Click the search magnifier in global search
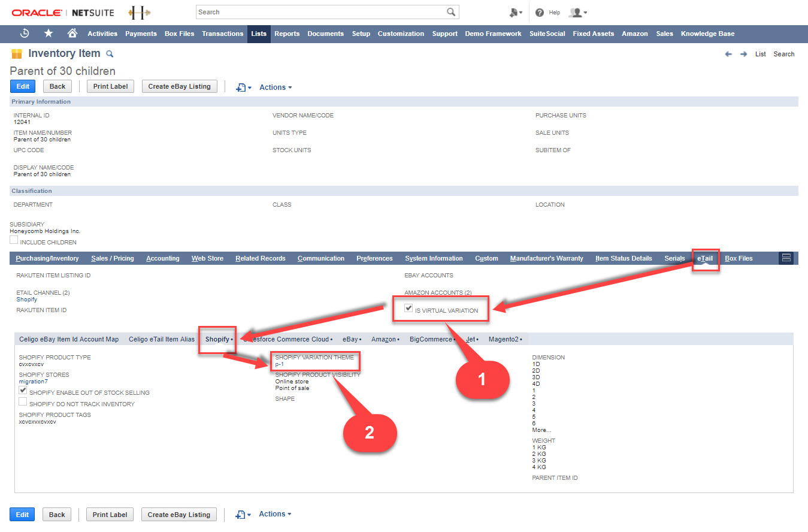The height and width of the screenshot is (532, 808). point(451,12)
